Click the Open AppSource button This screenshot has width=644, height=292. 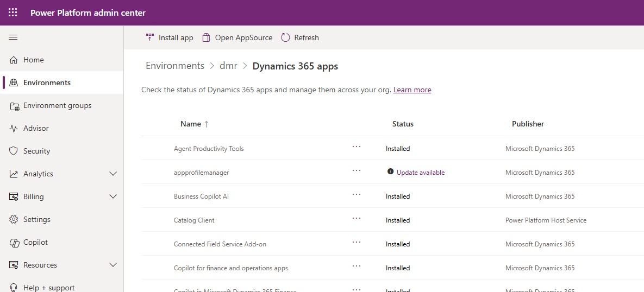[237, 37]
